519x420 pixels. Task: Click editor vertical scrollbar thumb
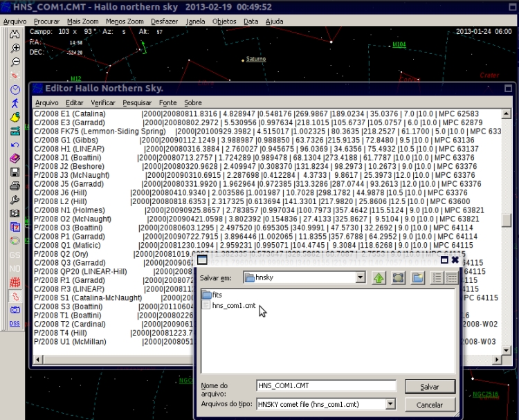506,220
